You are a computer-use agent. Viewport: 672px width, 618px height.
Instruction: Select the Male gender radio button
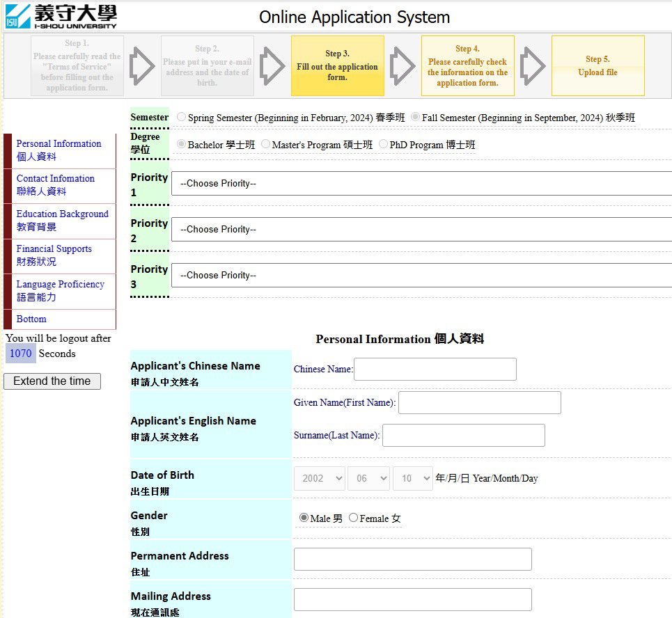tap(304, 518)
